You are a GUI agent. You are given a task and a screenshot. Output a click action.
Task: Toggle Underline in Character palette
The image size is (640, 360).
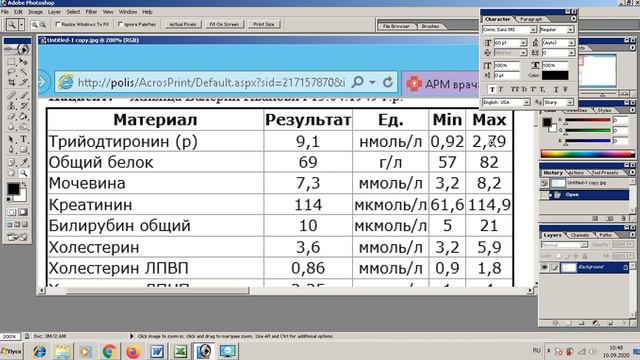click(x=556, y=89)
